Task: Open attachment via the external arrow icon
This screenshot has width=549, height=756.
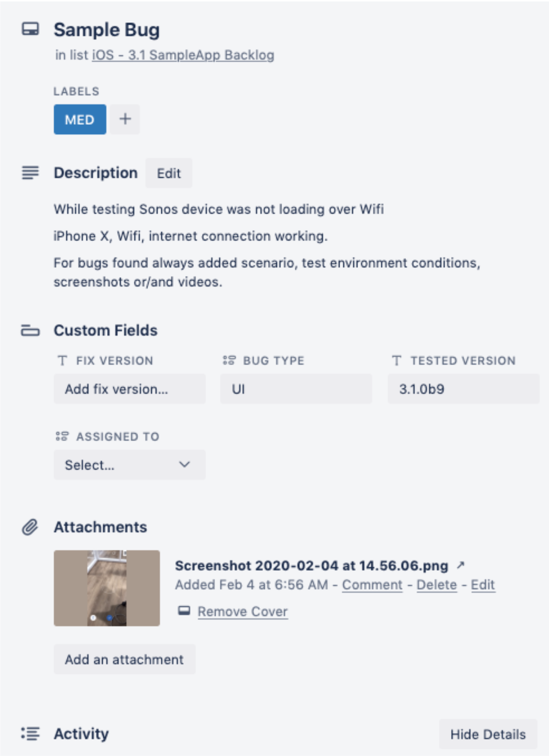Action: (461, 565)
